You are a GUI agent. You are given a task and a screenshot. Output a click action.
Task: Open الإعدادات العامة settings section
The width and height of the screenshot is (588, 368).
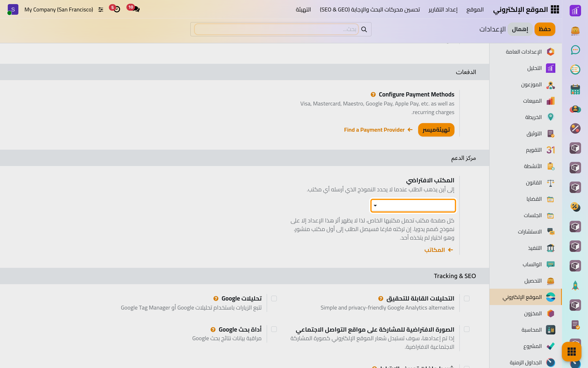point(526,52)
